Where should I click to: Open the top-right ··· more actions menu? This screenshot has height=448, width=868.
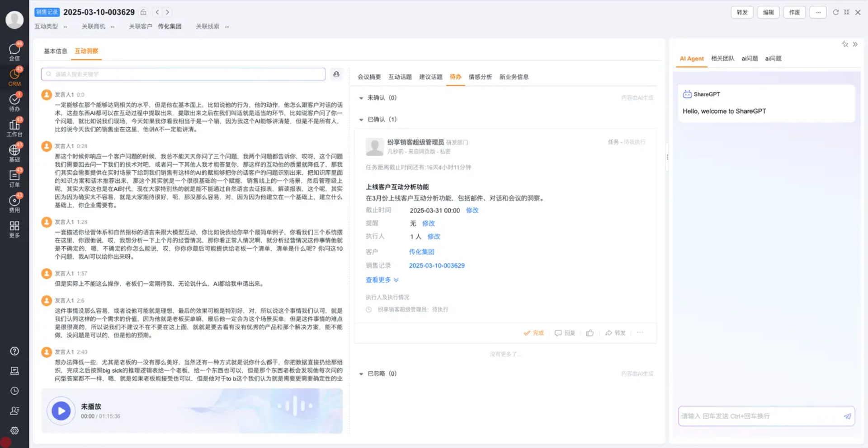818,12
